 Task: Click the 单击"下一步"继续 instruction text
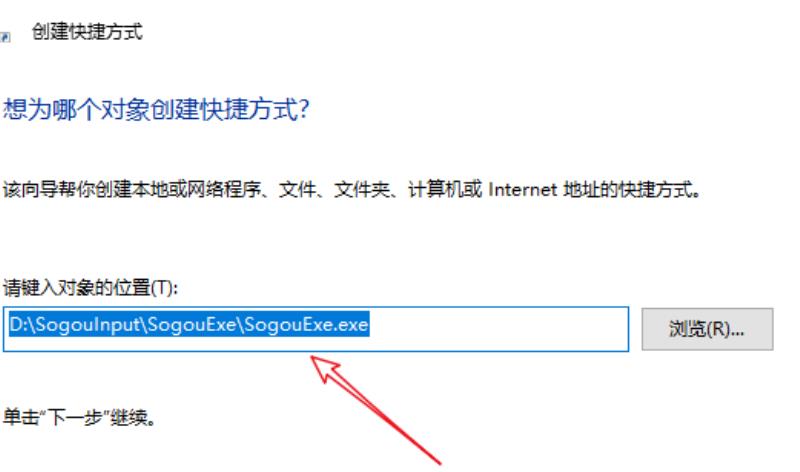click(79, 417)
